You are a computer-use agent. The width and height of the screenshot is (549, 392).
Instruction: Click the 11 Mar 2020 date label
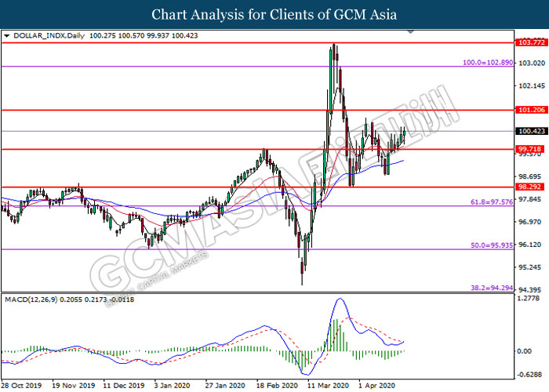328,386
